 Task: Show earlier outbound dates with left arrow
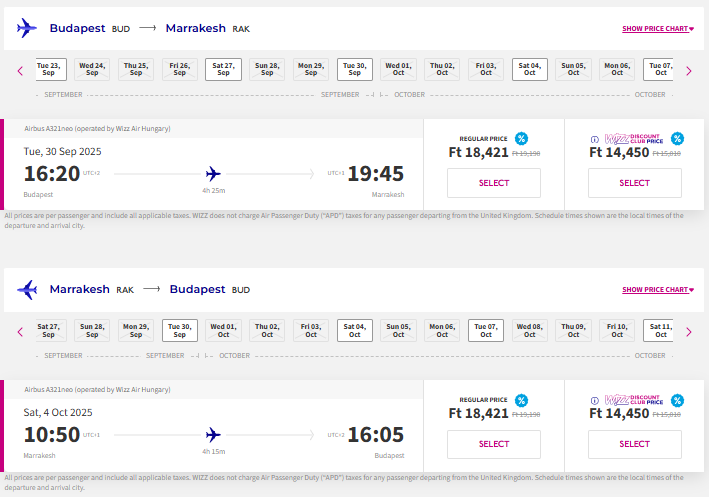click(20, 71)
